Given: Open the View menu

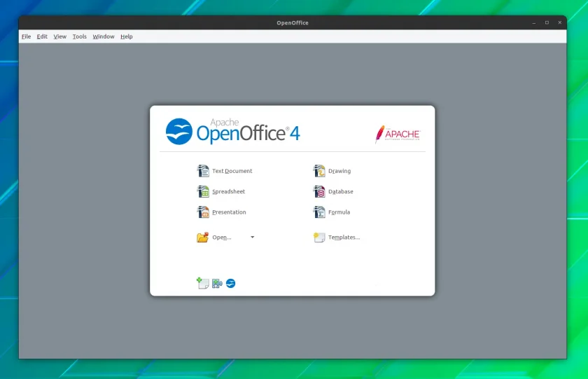Looking at the screenshot, I should [60, 36].
